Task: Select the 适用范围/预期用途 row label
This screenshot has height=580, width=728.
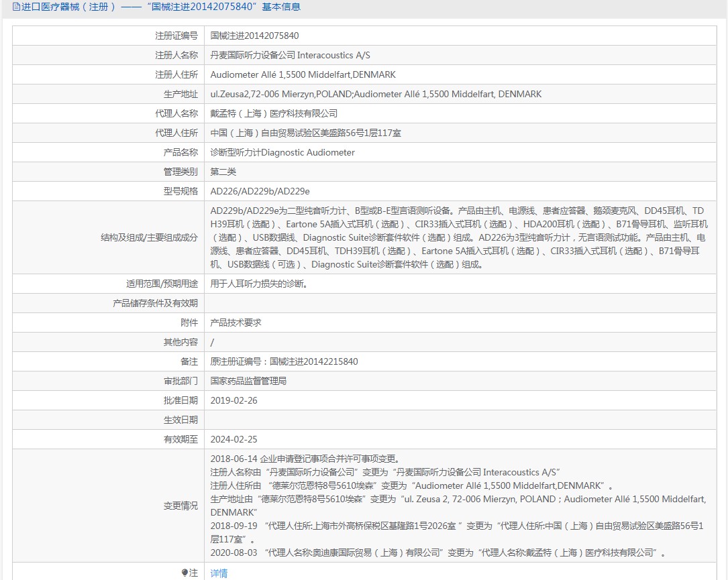Action: 162,284
